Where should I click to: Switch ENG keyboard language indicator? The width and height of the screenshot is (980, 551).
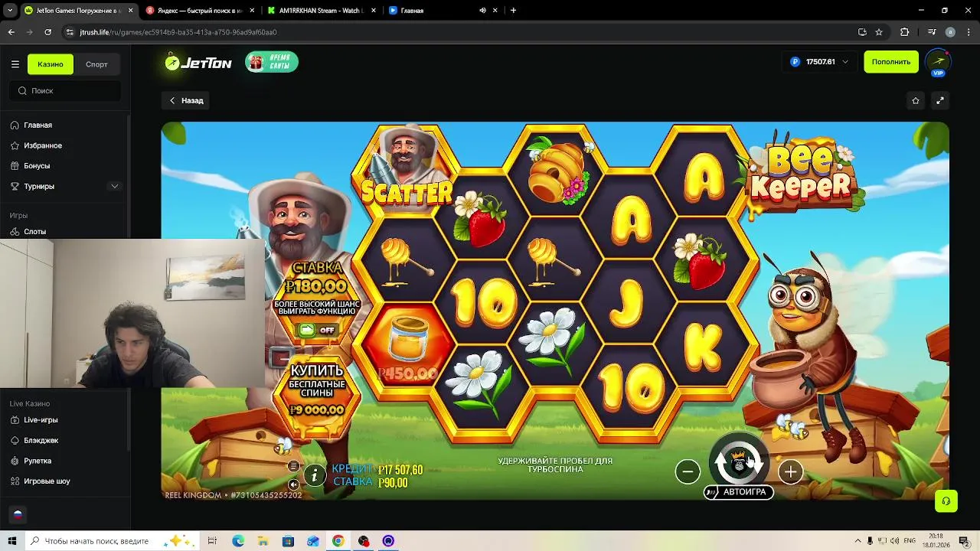(910, 541)
